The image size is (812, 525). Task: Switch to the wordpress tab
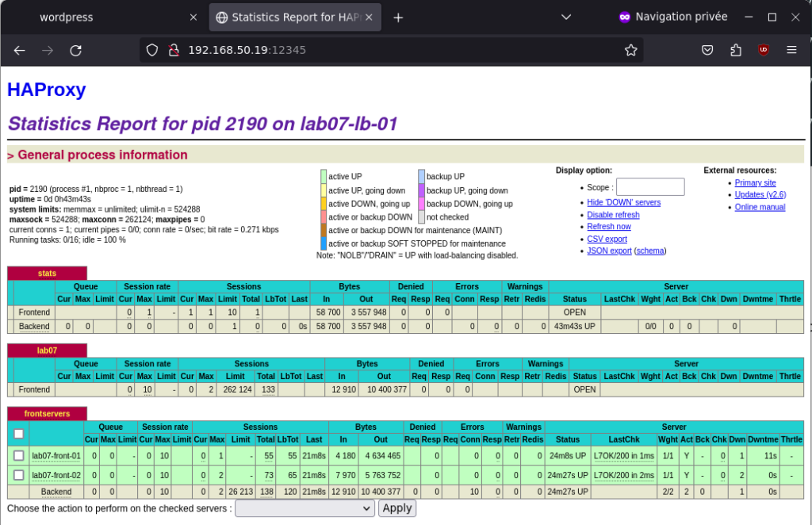[x=67, y=17]
